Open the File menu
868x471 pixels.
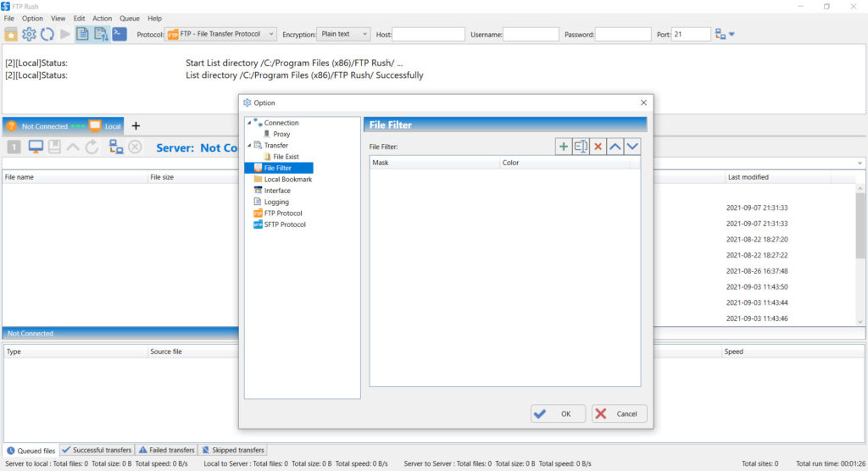point(9,19)
